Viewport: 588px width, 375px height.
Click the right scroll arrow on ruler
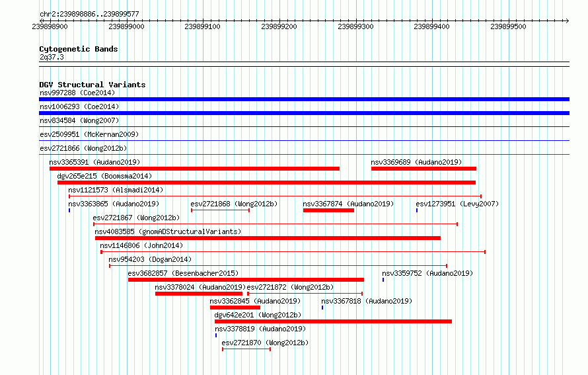568,21
